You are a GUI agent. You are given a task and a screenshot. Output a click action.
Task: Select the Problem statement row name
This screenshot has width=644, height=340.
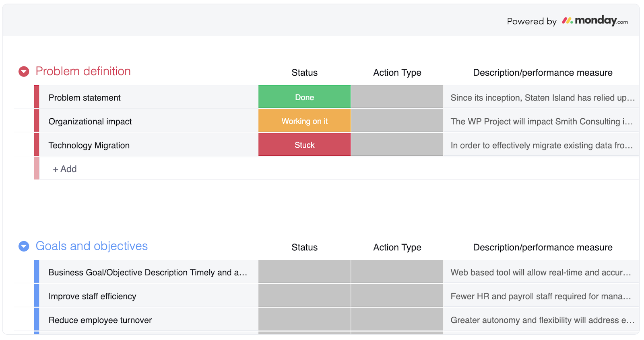(x=85, y=98)
